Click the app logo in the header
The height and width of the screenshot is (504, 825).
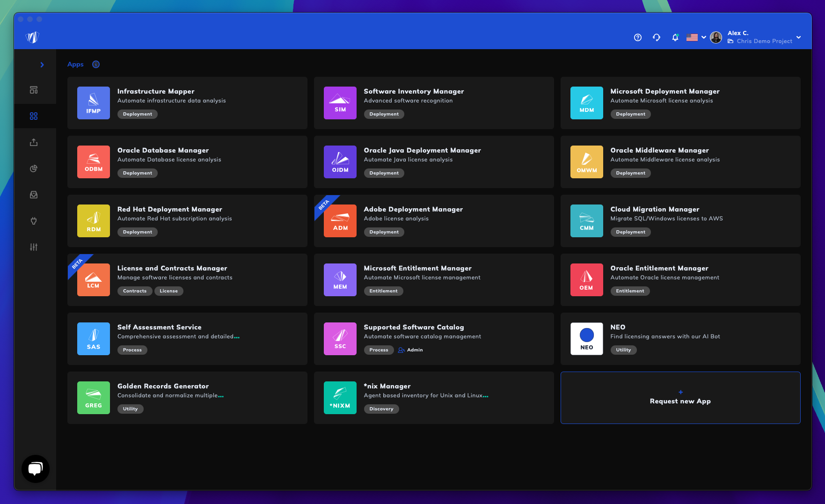[x=32, y=37]
